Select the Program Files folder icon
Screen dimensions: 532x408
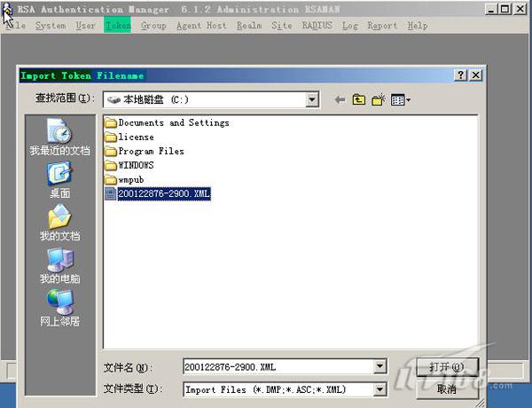(111, 152)
